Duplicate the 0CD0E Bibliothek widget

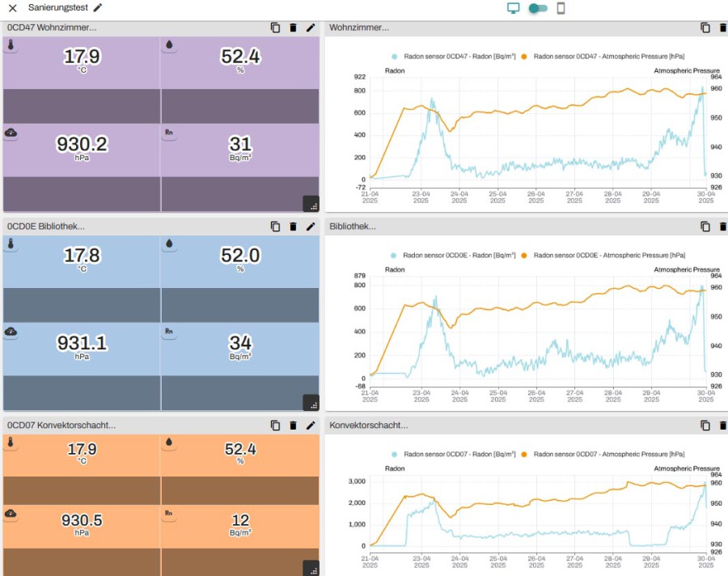coord(276,227)
